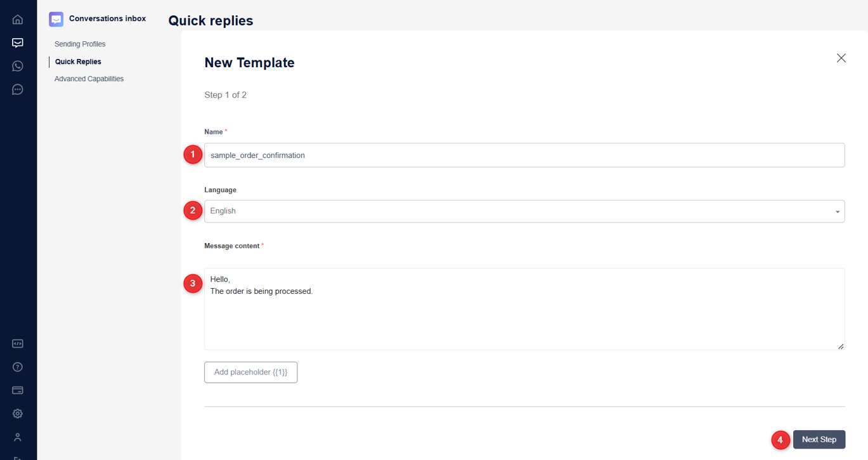The image size is (868, 460).
Task: Open the billing card icon in sidebar
Action: [18, 390]
